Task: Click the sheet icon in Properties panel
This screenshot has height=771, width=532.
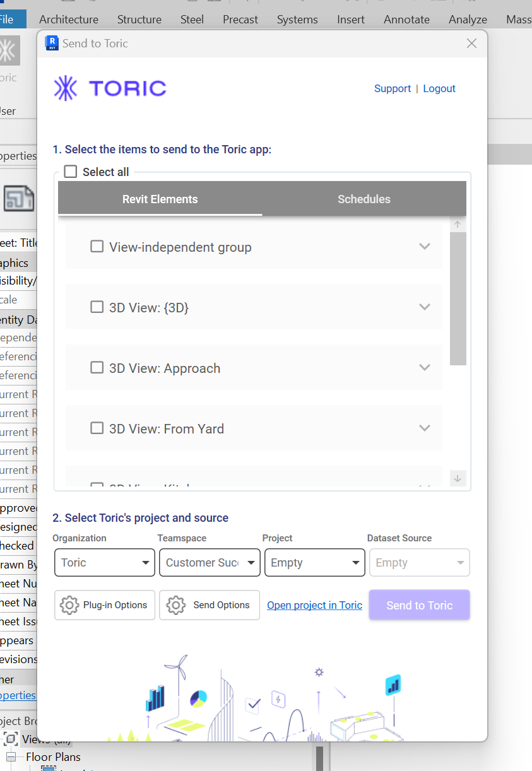Action: (19, 198)
